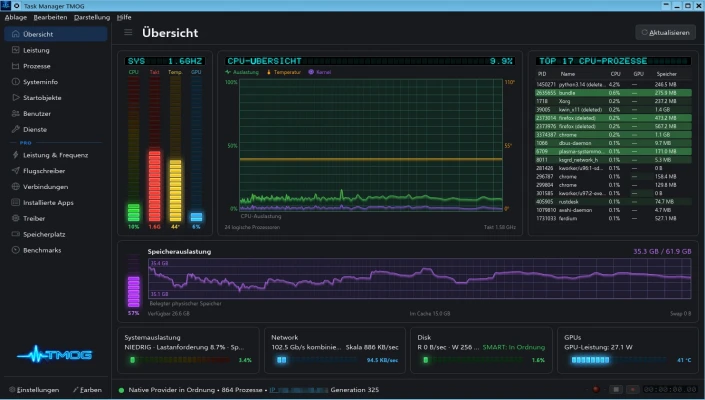Click the app icon in title bar
Image resolution: width=705 pixels, height=400 pixels.
(5, 5)
